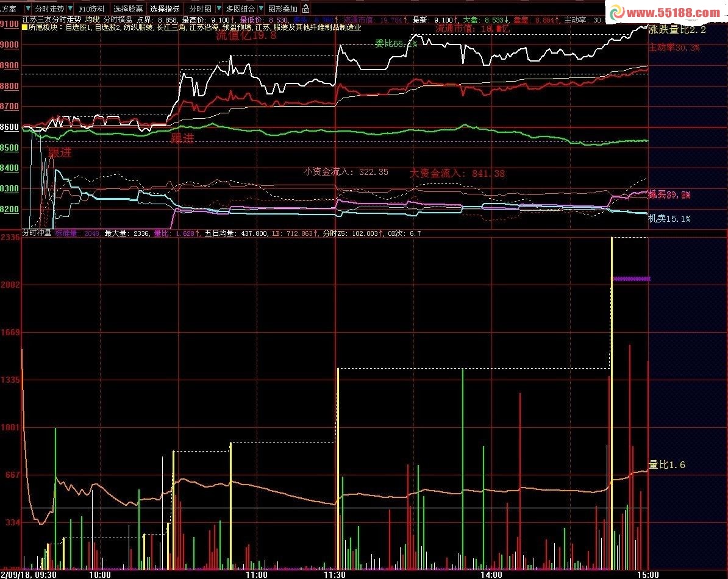Select sector 预盈预增

[237, 27]
